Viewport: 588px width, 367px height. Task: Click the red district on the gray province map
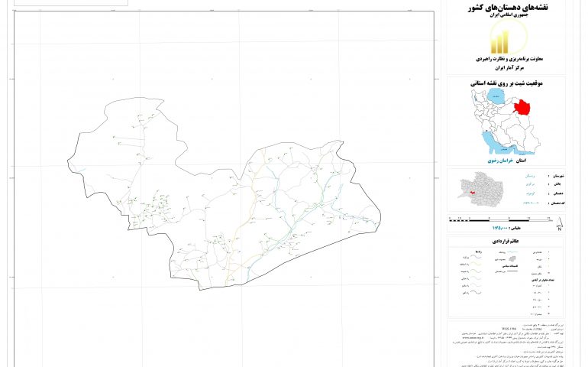tap(473, 194)
